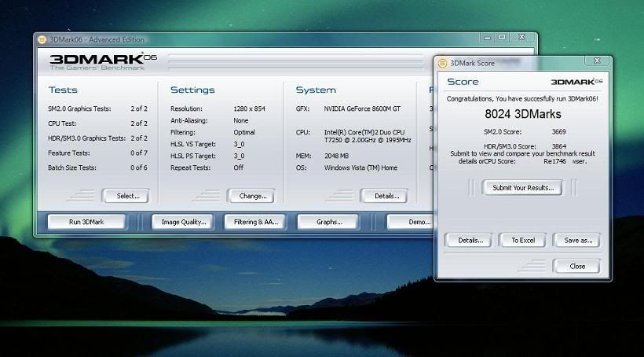Click the HLSL VS Target value 3_0
The width and height of the screenshot is (644, 357).
click(x=239, y=145)
